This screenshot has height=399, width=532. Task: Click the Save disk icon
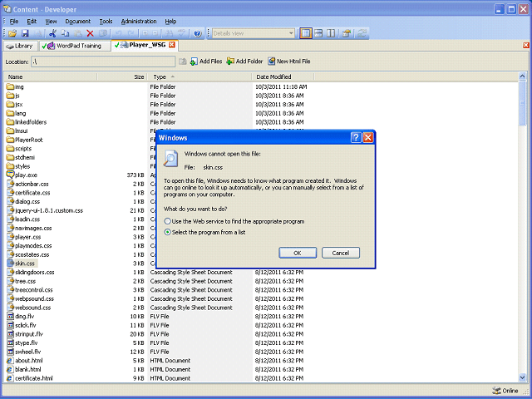tap(25, 33)
